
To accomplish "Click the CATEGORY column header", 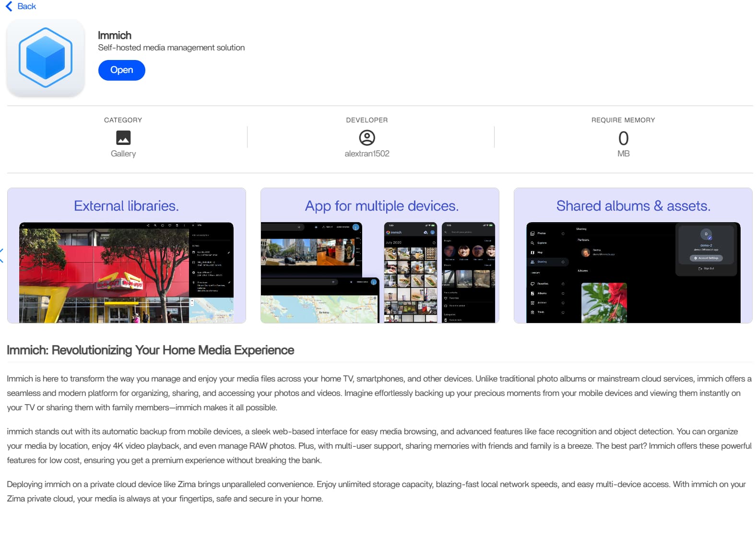I will tap(123, 120).
